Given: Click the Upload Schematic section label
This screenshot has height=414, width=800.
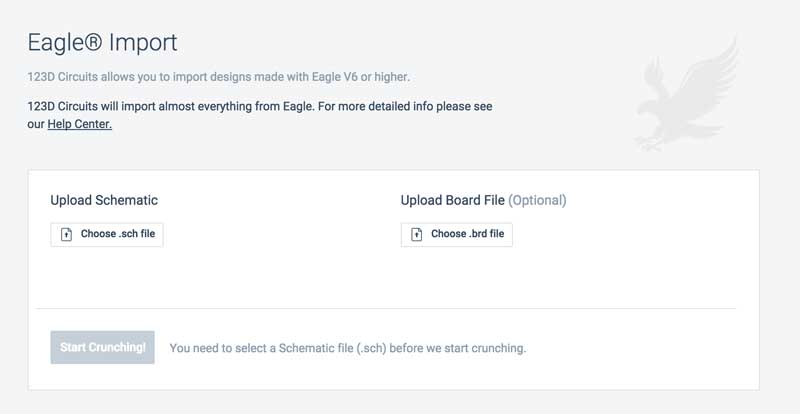Looking at the screenshot, I should tap(104, 200).
